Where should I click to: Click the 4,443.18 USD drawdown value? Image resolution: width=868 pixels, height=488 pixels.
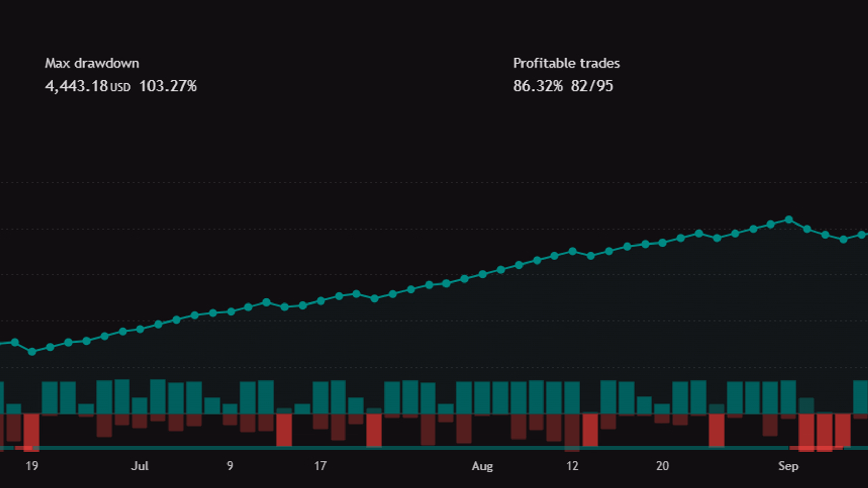coord(88,86)
